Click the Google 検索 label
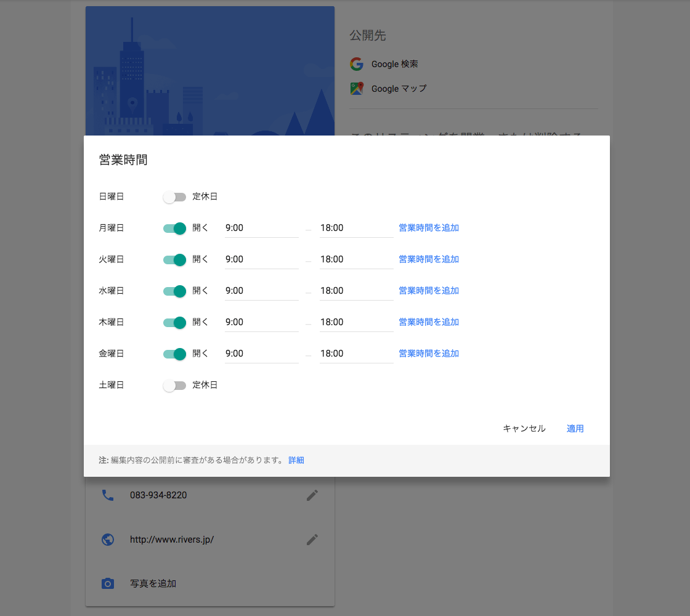The width and height of the screenshot is (690, 616). pyautogui.click(x=395, y=64)
